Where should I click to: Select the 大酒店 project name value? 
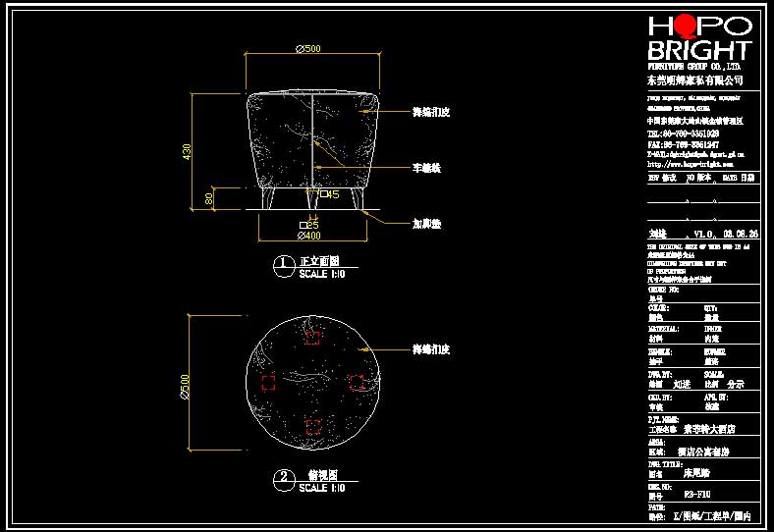709,429
